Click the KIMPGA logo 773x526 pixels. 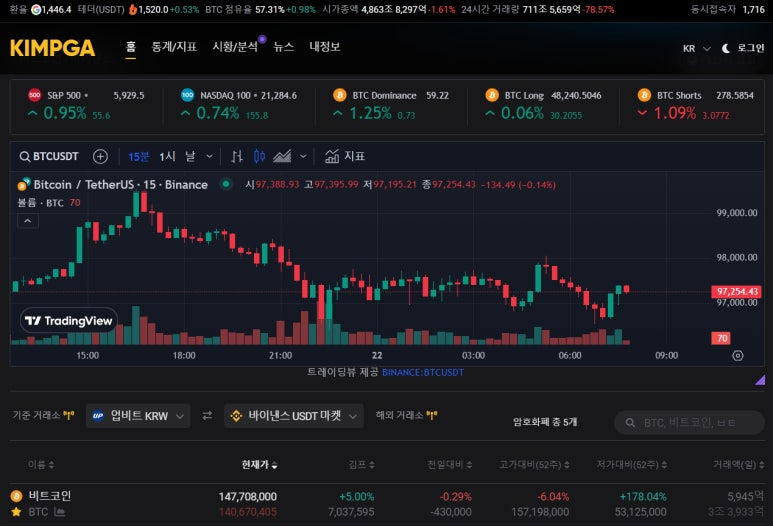(52, 48)
